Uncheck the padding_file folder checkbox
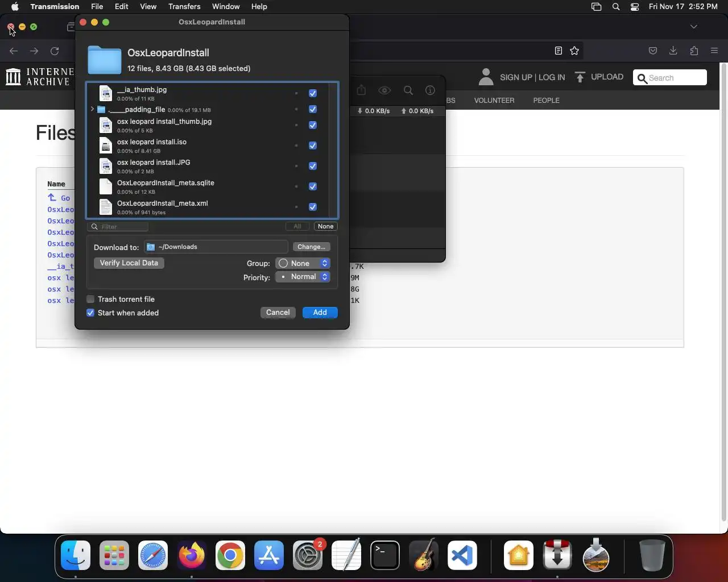Image resolution: width=728 pixels, height=582 pixels. tap(313, 109)
